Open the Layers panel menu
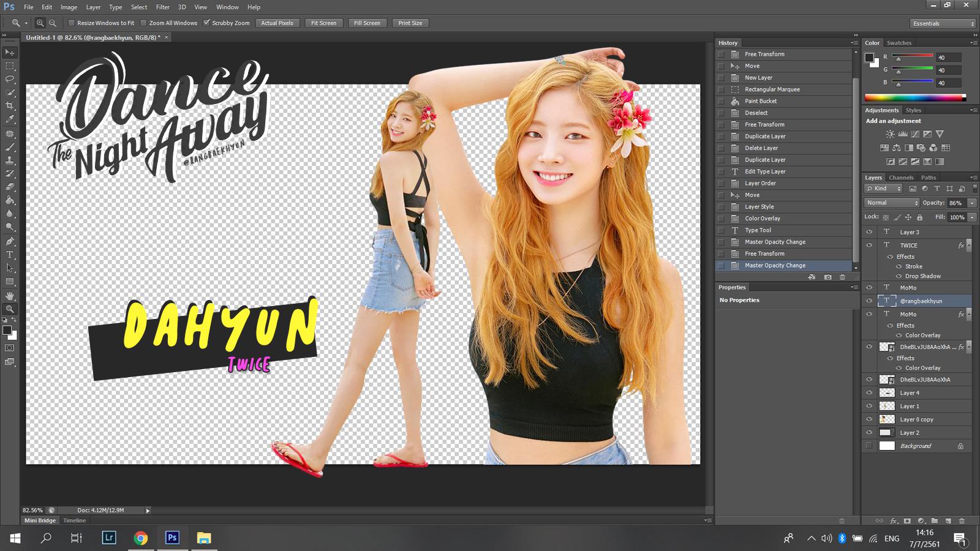The image size is (980, 551). [974, 178]
